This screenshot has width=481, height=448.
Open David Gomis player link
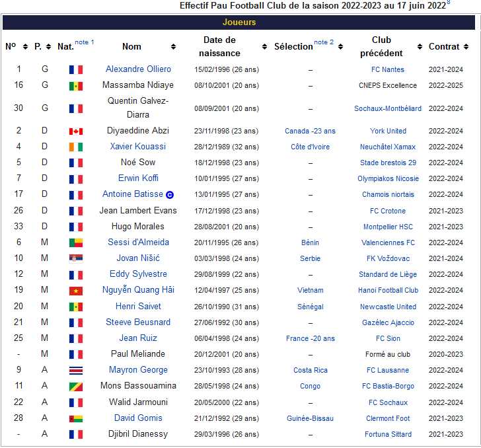coord(138,418)
